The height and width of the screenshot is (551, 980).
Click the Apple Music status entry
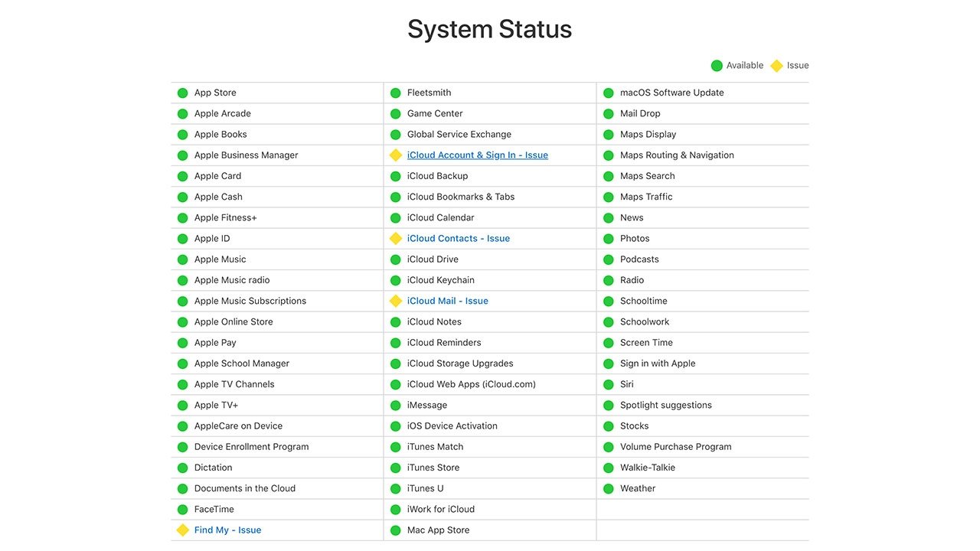pyautogui.click(x=220, y=259)
